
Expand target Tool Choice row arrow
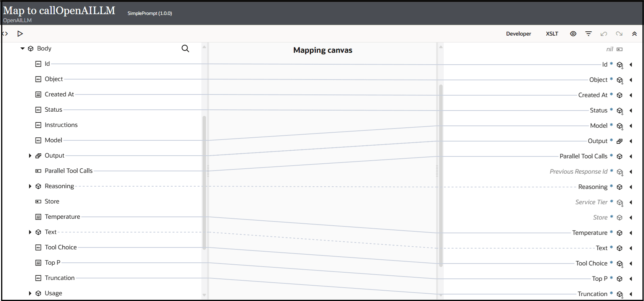[x=631, y=264]
